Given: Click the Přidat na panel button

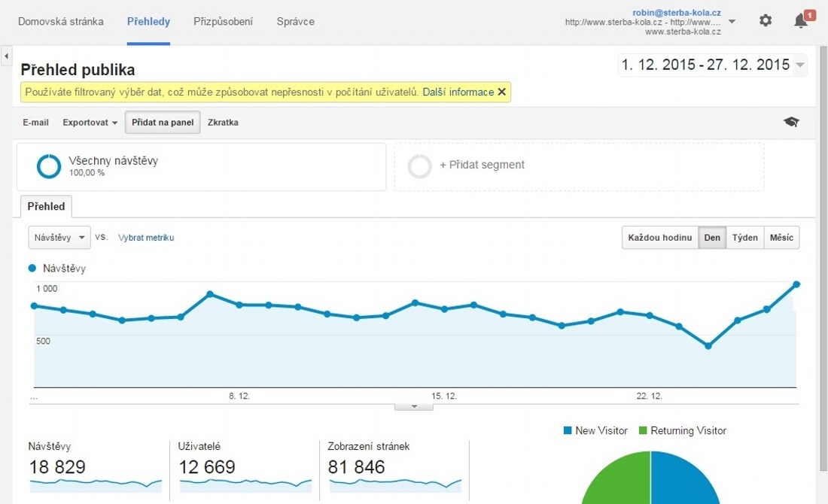Looking at the screenshot, I should click(163, 123).
